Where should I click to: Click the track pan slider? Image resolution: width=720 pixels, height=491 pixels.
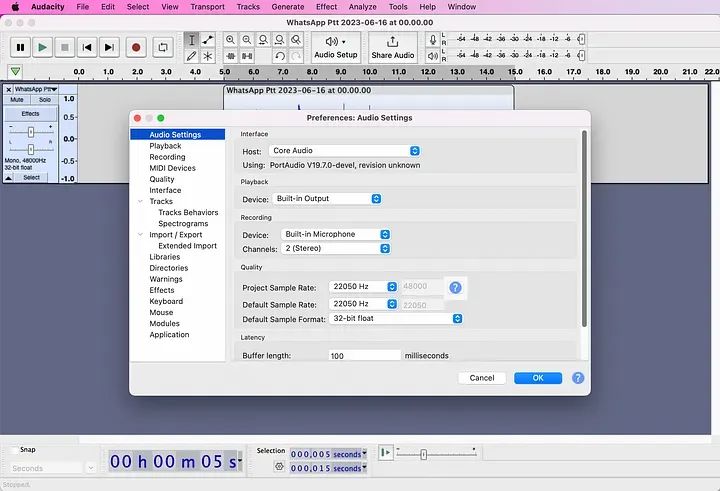[x=31, y=149]
